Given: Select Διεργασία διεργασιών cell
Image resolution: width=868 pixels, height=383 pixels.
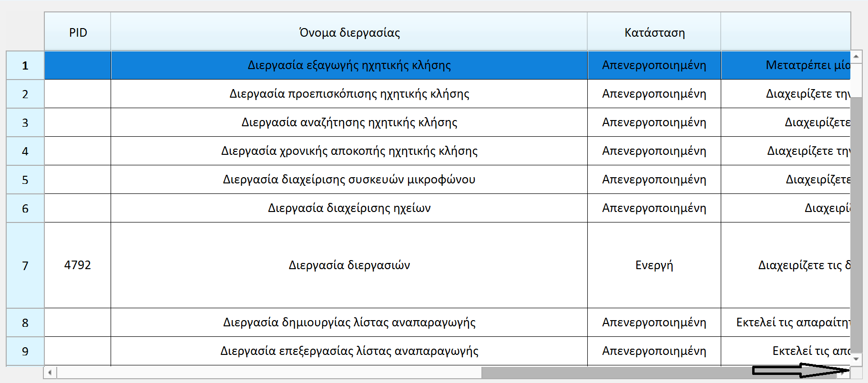Looking at the screenshot, I should 349,265.
